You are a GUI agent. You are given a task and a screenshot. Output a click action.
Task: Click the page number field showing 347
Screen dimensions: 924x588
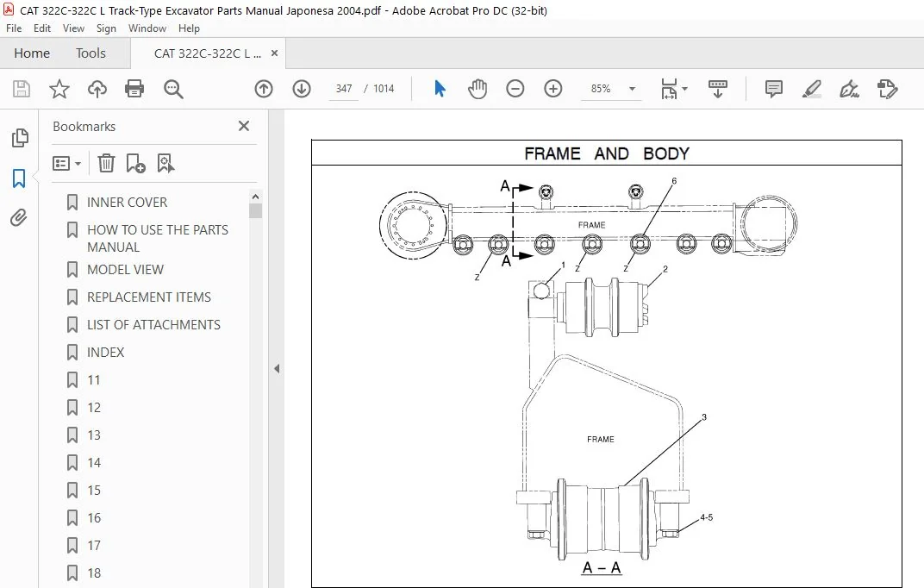tap(344, 89)
